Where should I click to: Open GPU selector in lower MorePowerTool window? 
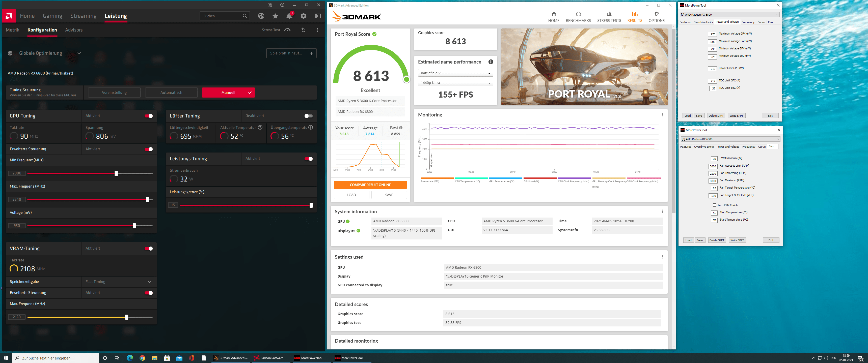(730, 139)
